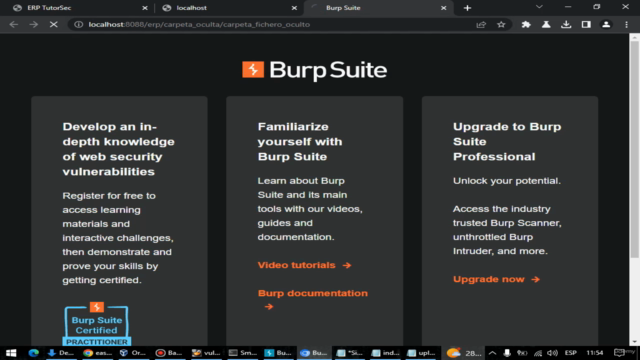Share this page from address bar
This screenshot has height=360, width=640.
pos(481,24)
